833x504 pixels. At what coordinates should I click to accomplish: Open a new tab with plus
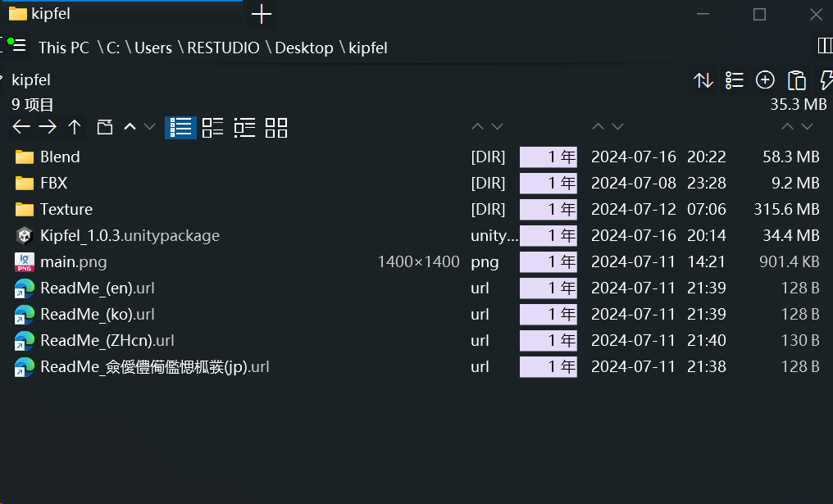[261, 14]
